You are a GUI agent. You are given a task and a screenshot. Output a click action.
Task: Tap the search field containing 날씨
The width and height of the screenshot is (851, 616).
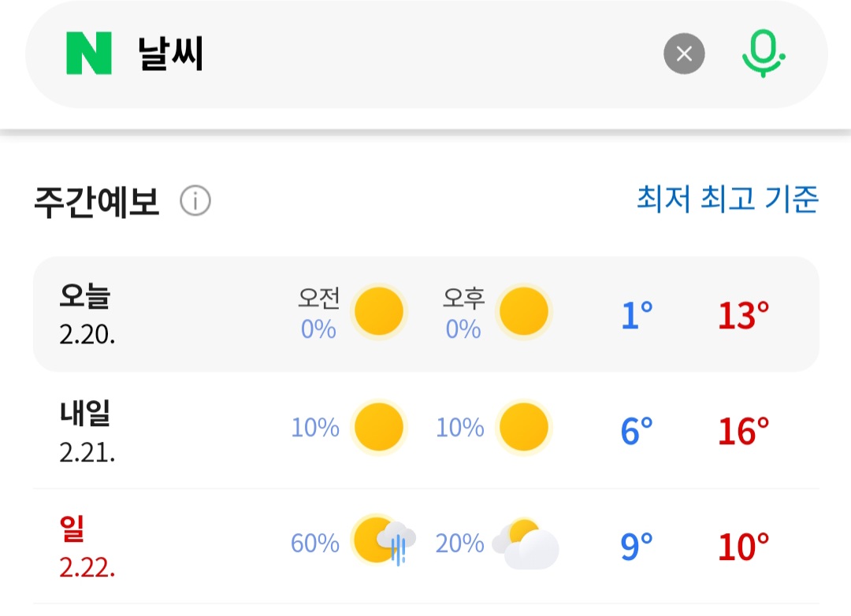[x=394, y=54]
